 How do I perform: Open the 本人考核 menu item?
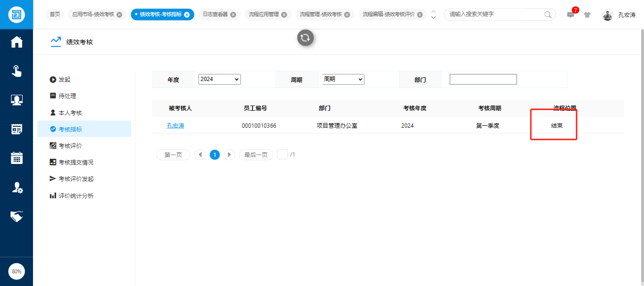coord(84,113)
